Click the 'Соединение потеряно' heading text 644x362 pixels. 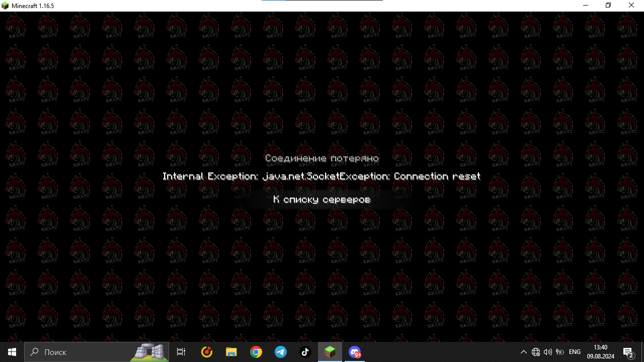click(x=322, y=158)
